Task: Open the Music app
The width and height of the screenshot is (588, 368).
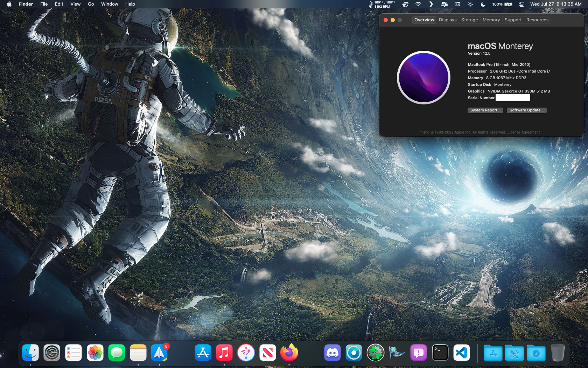Action: pyautogui.click(x=224, y=353)
